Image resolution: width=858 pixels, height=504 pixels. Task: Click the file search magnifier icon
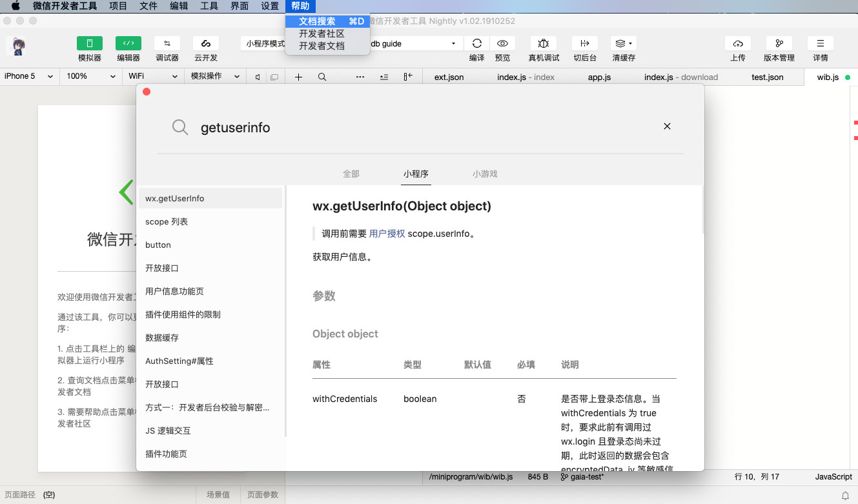322,77
